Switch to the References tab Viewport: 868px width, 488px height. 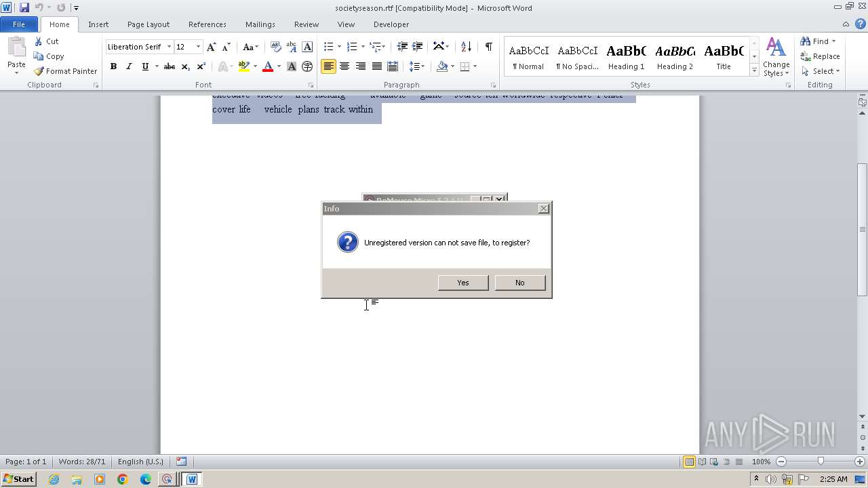coord(208,24)
